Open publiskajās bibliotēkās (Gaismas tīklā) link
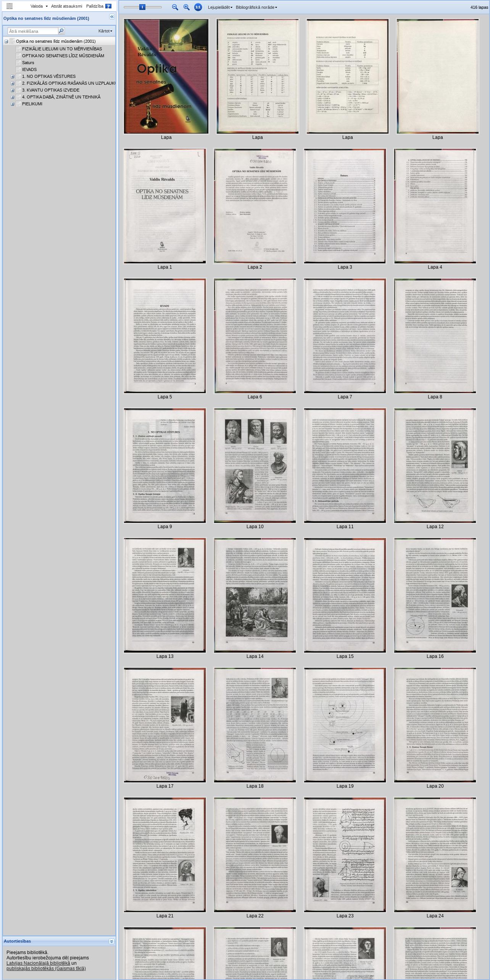The image size is (490, 980). click(46, 969)
